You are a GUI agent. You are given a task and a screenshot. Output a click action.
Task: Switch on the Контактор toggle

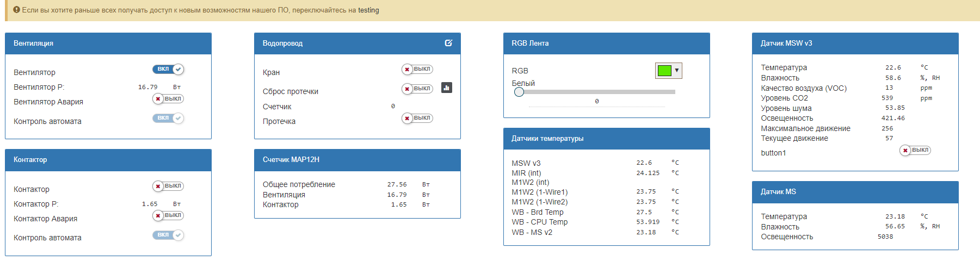pos(168,186)
